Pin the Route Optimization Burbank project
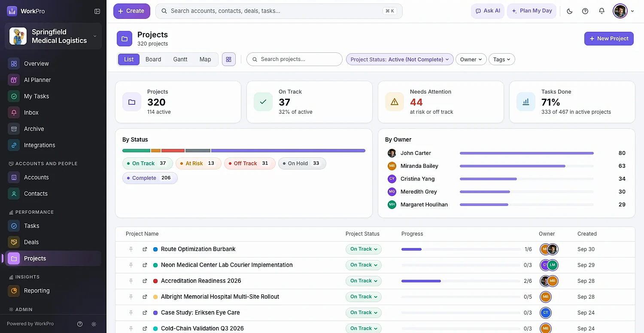Image resolution: width=644 pixels, height=333 pixels. [131, 249]
